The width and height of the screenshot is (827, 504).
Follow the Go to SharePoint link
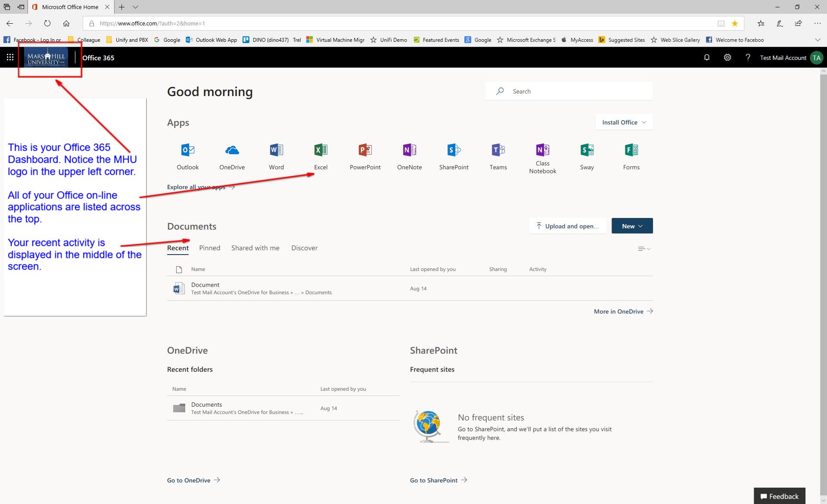tap(433, 480)
